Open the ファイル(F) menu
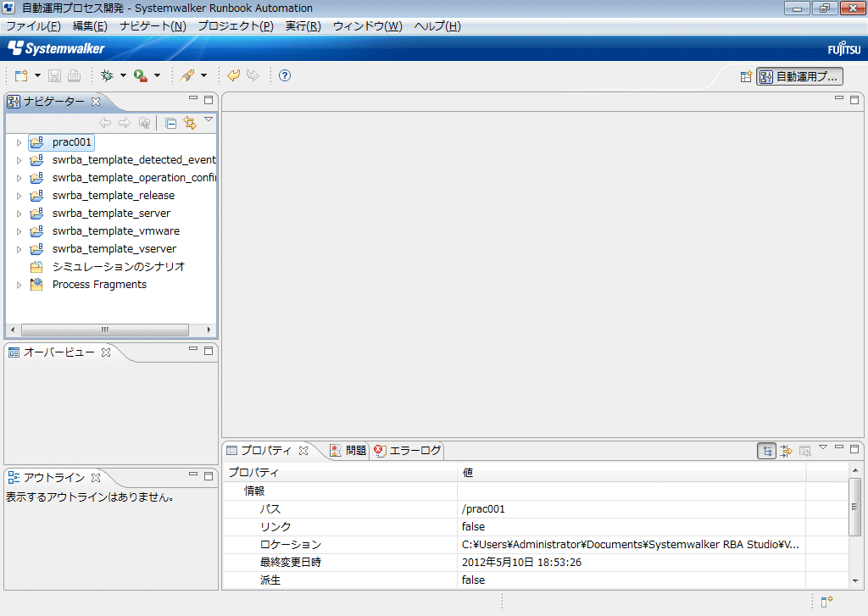The height and width of the screenshot is (616, 868). click(x=33, y=26)
